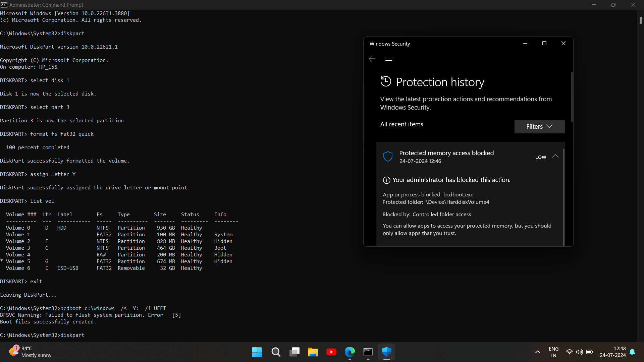Show hidden system tray icons

(538, 352)
